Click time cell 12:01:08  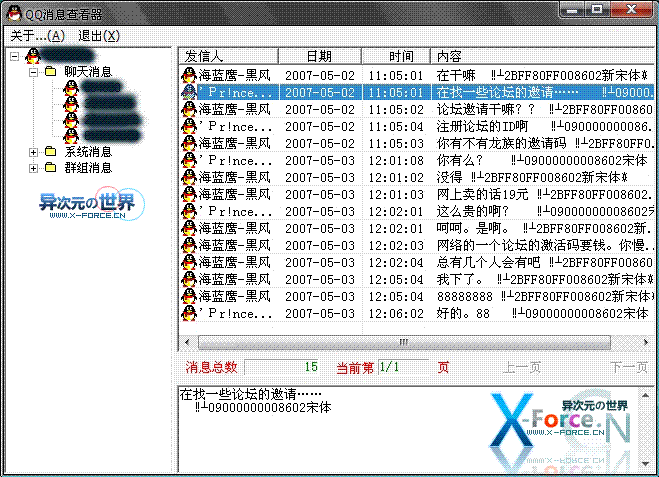pos(396,161)
